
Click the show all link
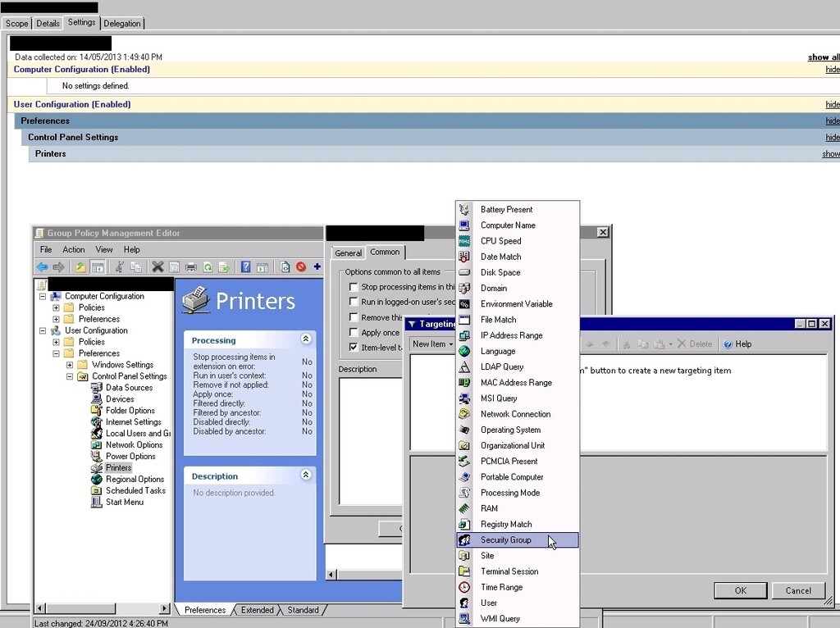click(x=829, y=57)
